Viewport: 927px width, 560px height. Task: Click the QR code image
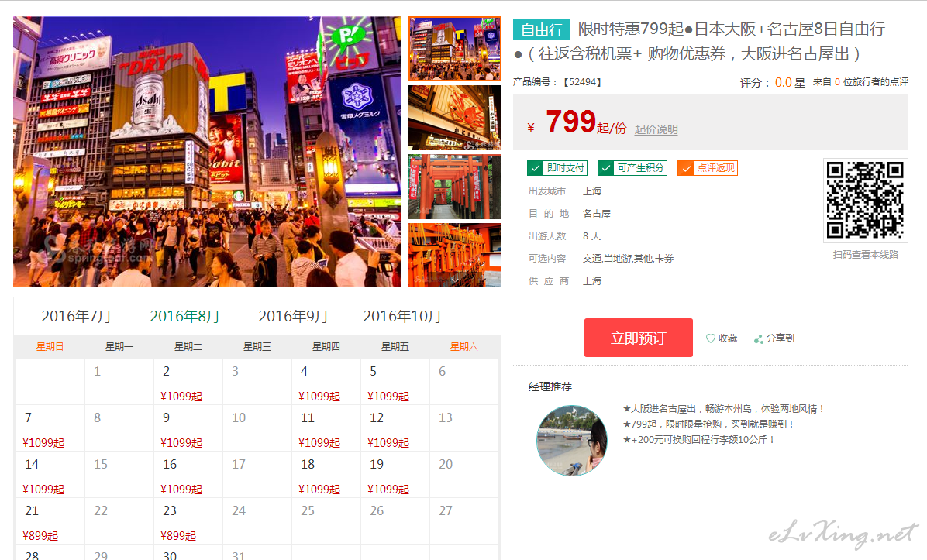[x=865, y=200]
